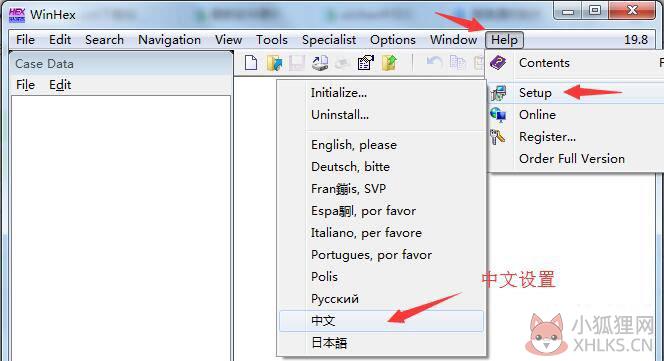Close the WinHex window
Screen dimensions: 664x361
(x=632, y=10)
